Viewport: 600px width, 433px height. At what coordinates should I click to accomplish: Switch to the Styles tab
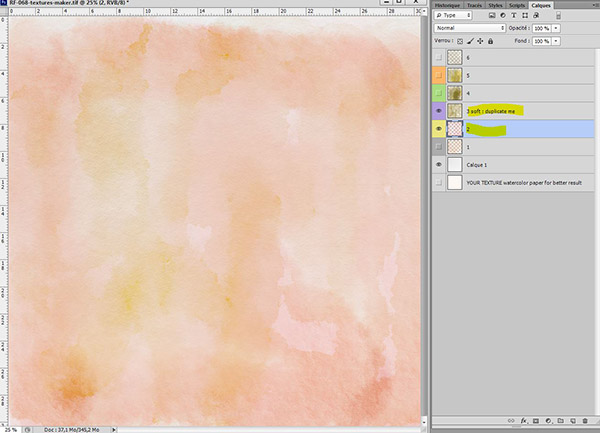pos(496,5)
